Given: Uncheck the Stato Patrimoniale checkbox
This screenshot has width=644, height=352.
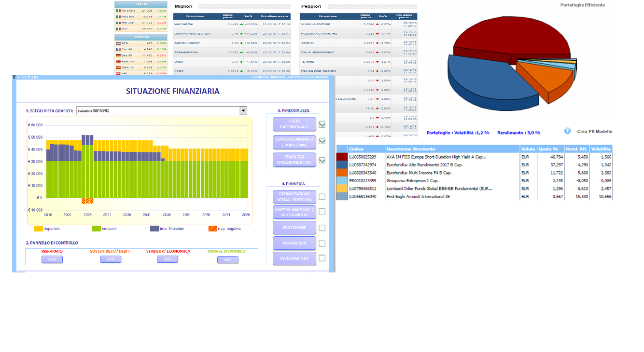Looking at the screenshot, I should coord(322,124).
